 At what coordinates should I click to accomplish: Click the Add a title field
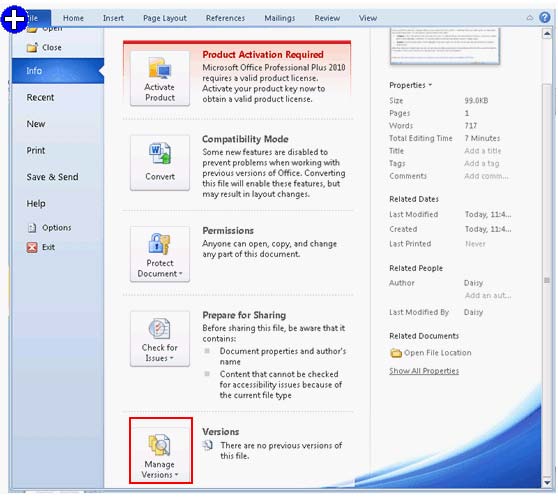pos(483,151)
